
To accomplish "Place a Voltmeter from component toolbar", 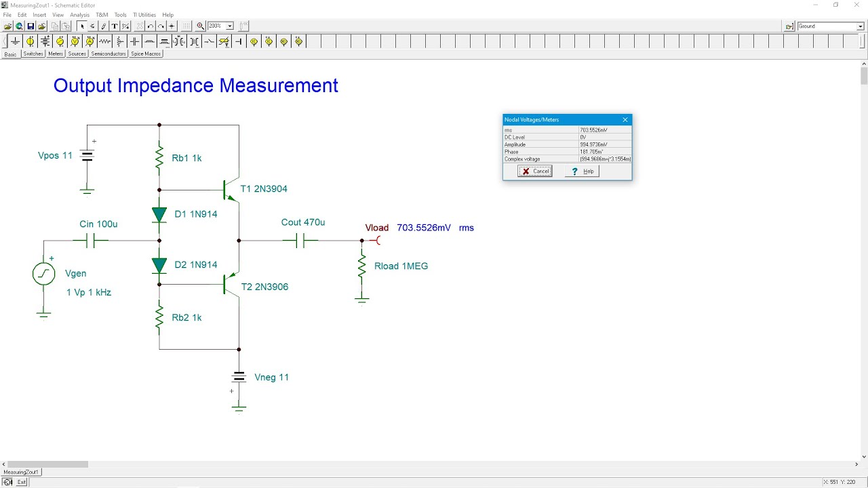I will click(x=75, y=41).
